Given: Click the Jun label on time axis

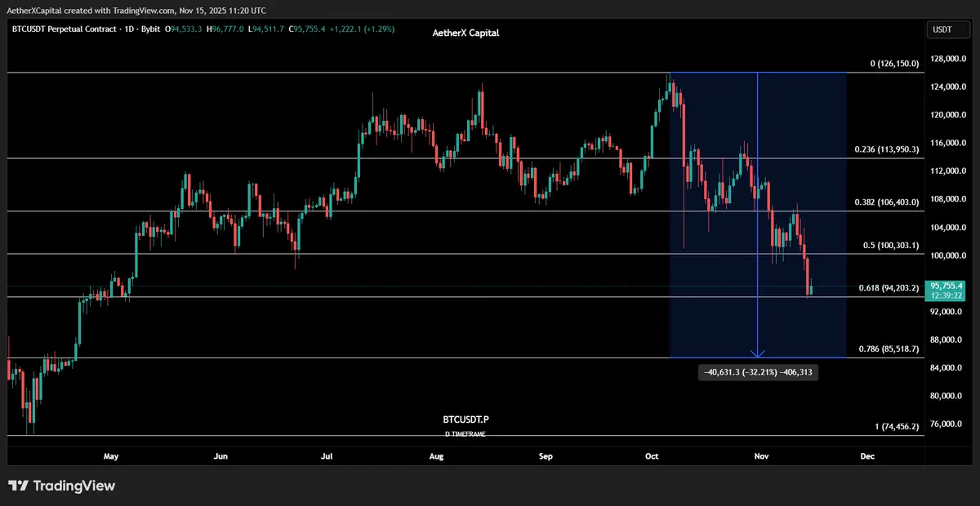Looking at the screenshot, I should click(x=220, y=457).
